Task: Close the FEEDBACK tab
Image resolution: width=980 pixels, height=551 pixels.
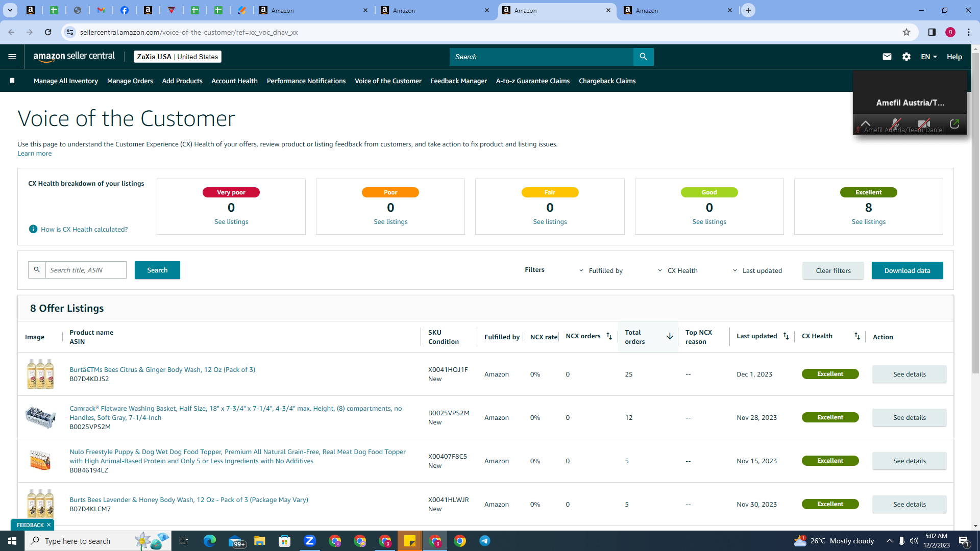Action: tap(48, 525)
